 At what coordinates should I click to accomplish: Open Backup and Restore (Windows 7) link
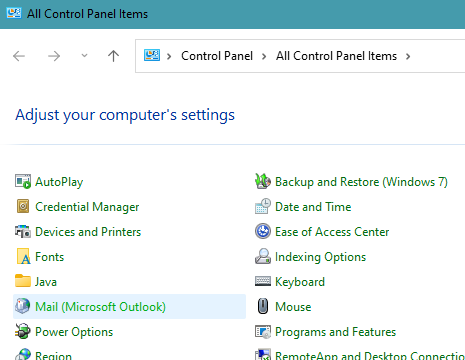click(x=361, y=182)
